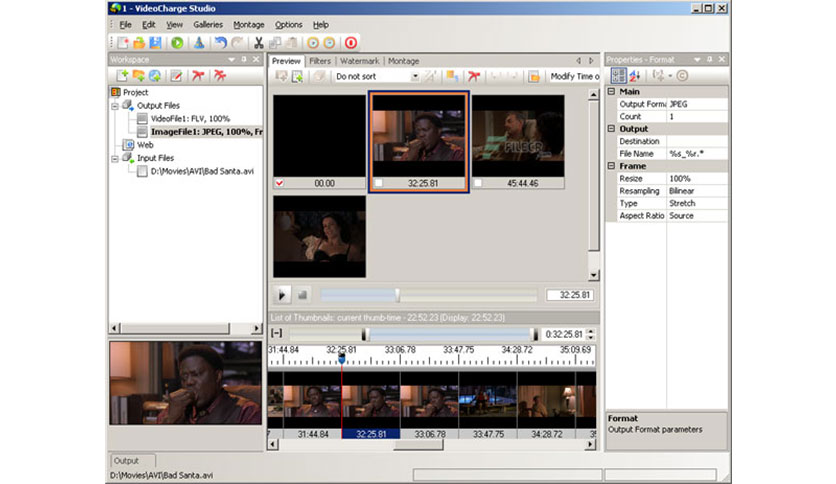Select the VideoFile1: FLV, 100% item

click(x=190, y=119)
